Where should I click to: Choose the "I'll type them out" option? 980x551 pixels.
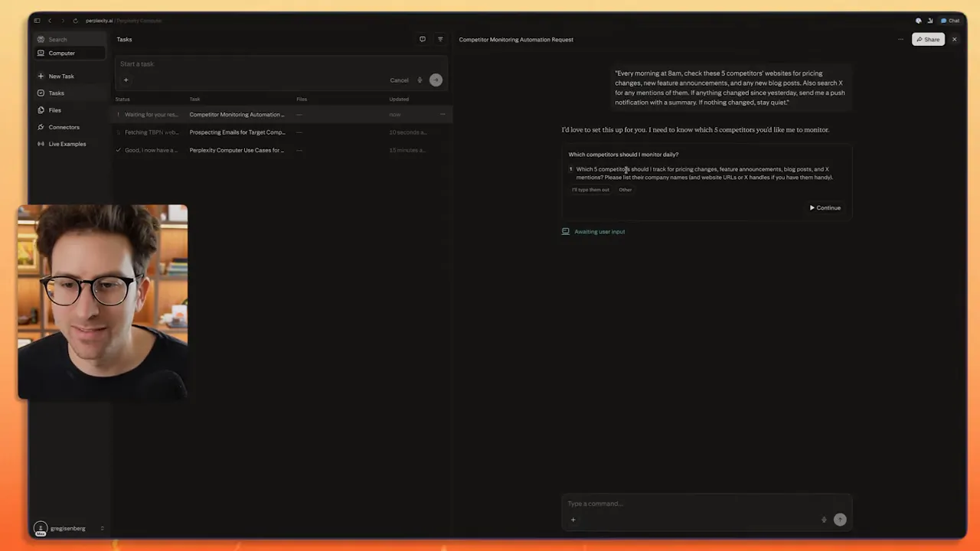pyautogui.click(x=590, y=190)
